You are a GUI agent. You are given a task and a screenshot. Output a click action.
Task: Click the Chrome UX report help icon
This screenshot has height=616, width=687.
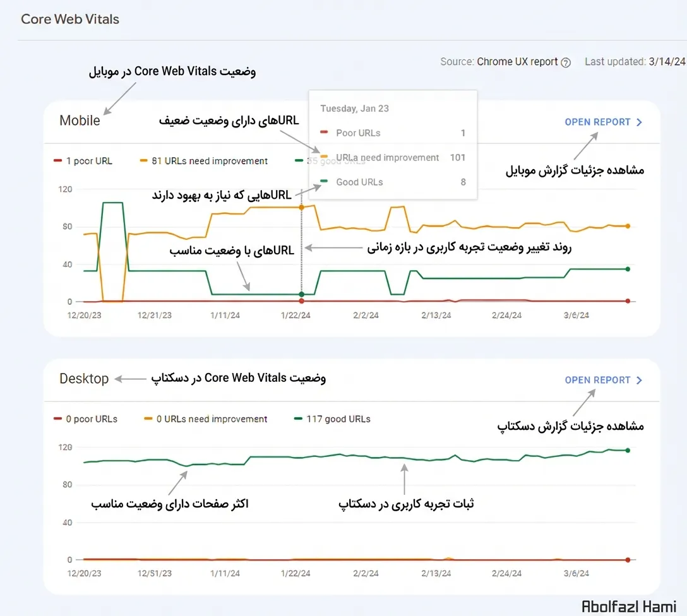[x=566, y=62]
